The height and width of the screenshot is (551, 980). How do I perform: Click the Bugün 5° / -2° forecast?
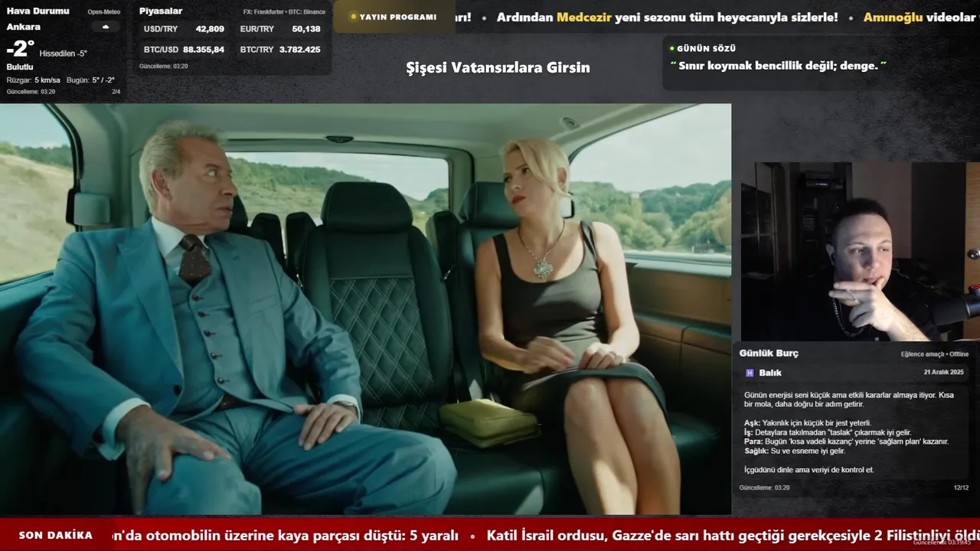tap(90, 80)
